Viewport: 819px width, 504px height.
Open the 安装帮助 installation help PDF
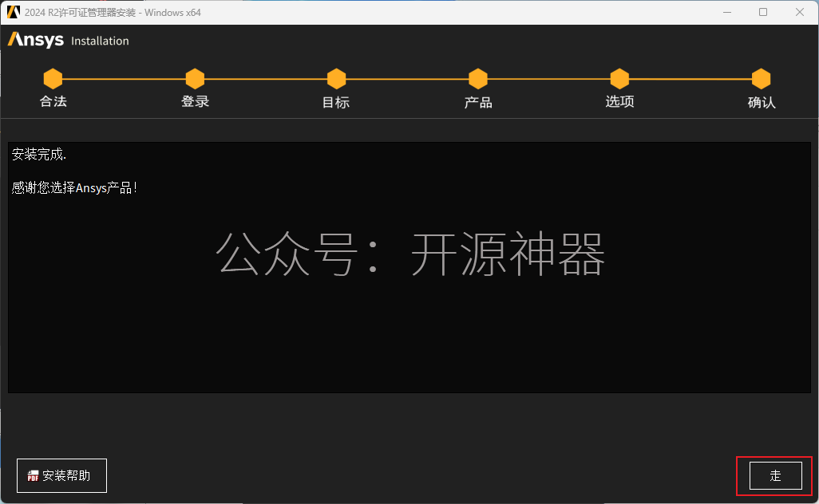click(x=61, y=475)
